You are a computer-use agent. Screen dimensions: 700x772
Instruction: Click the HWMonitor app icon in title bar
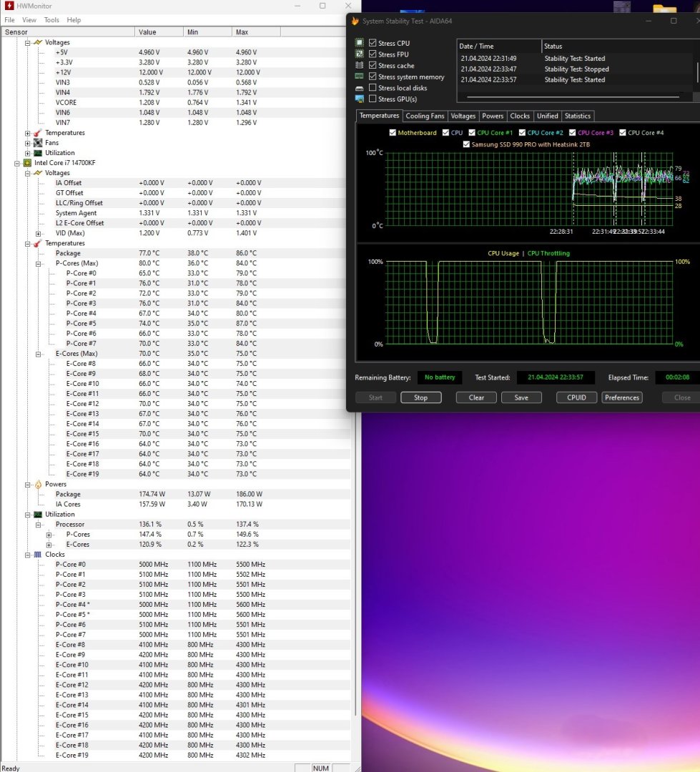pyautogui.click(x=9, y=6)
